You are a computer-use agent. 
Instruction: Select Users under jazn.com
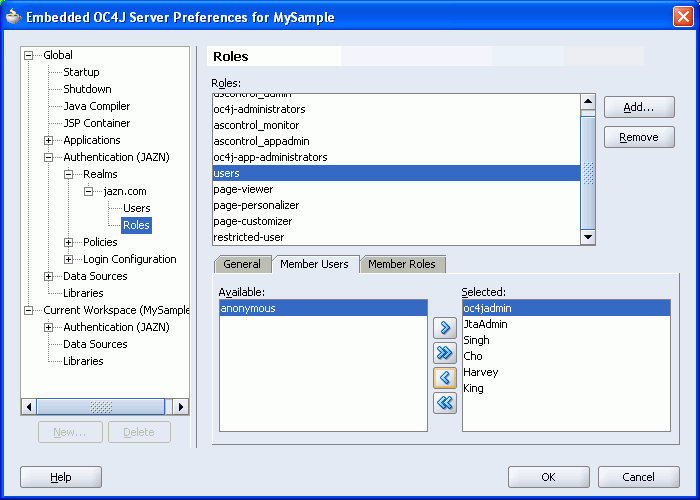[x=137, y=208]
